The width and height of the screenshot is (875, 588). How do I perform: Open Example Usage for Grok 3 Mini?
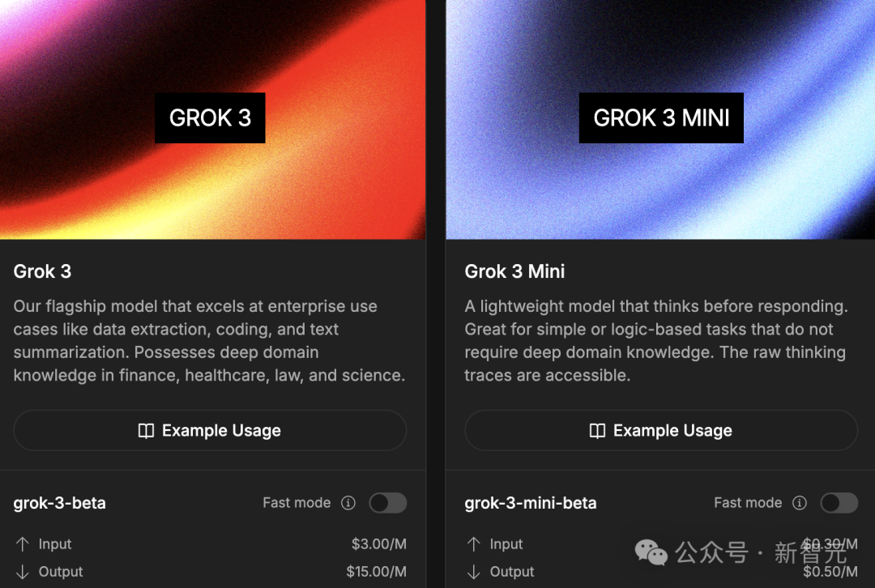(x=661, y=430)
